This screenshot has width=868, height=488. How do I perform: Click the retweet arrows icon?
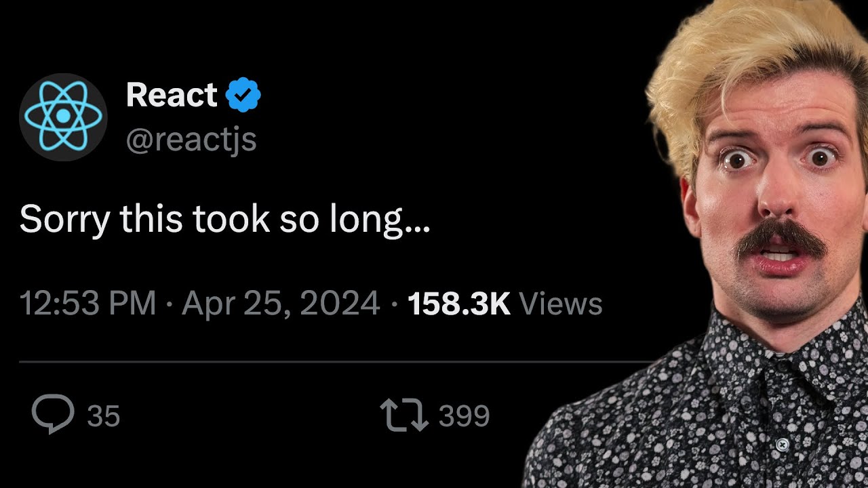click(x=404, y=415)
